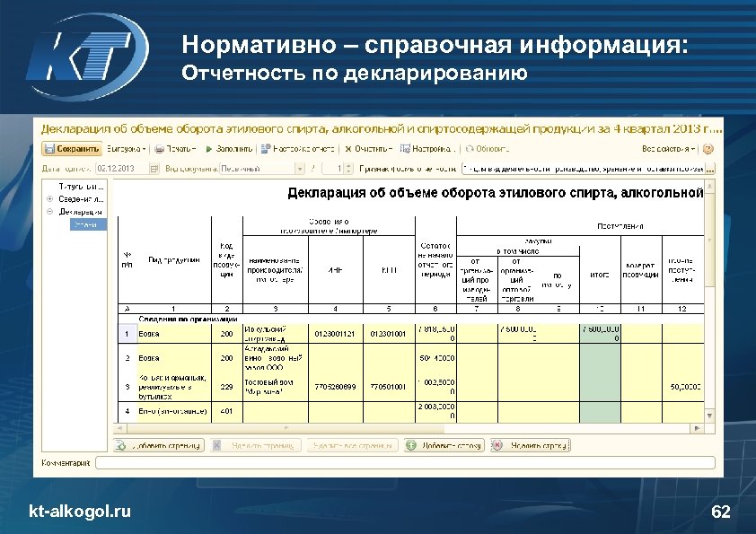Image resolution: width=756 pixels, height=534 pixels.
Task: Click product code cell 229
Action: [226, 387]
